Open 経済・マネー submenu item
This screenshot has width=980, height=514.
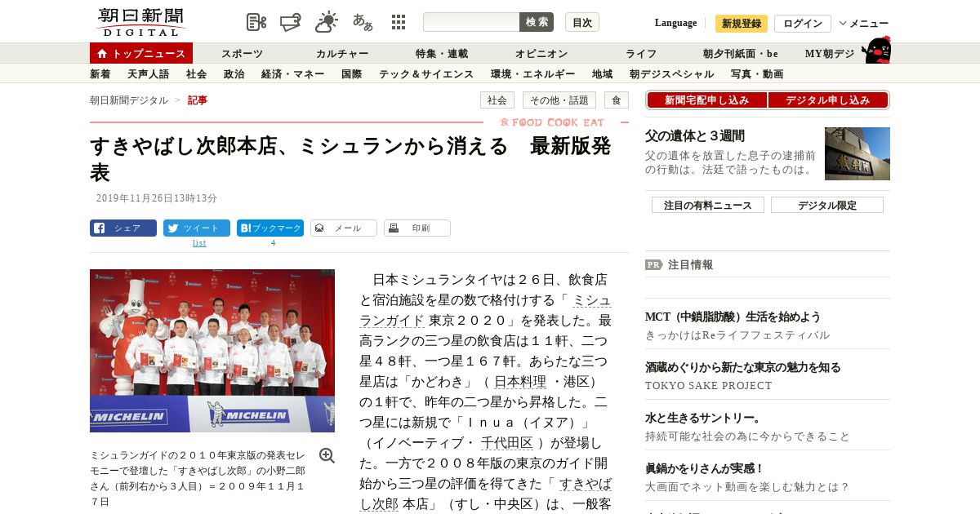pos(293,74)
